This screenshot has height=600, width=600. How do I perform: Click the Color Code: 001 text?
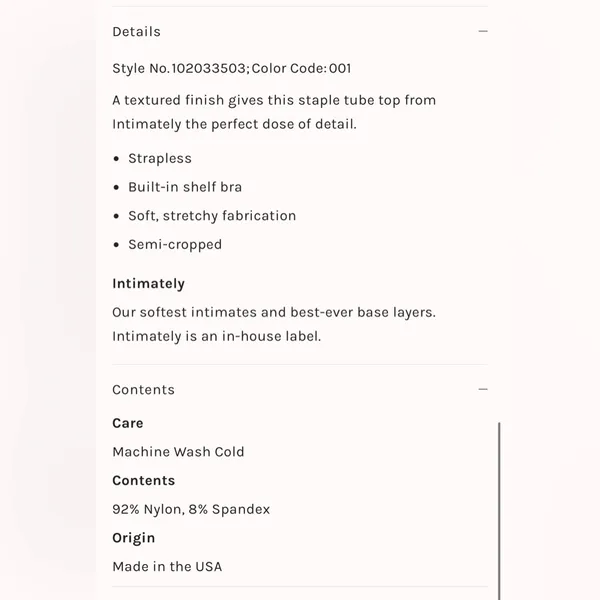301,68
